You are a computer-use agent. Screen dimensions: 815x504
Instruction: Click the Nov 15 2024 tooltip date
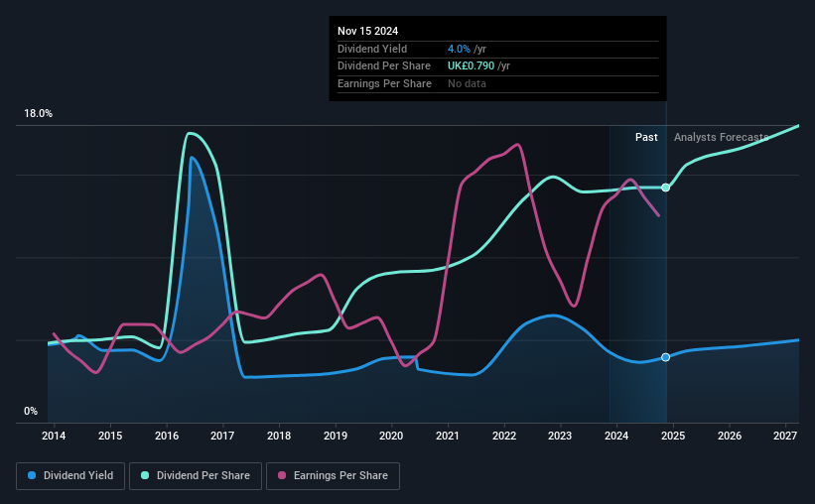coord(367,31)
